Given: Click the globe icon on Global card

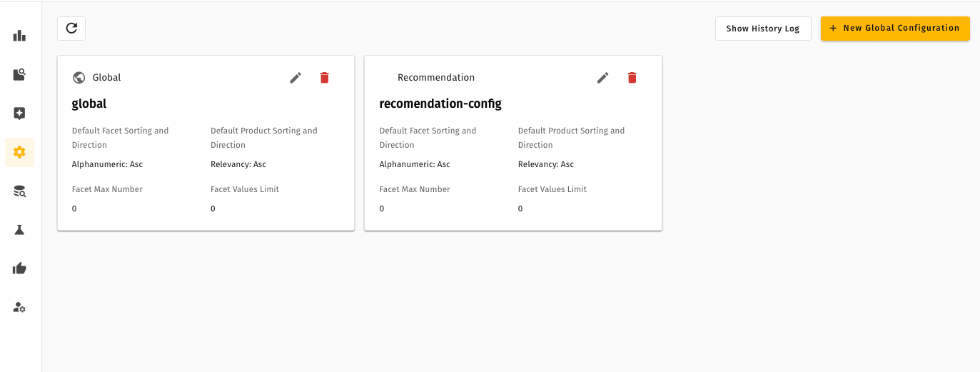Looking at the screenshot, I should [79, 78].
